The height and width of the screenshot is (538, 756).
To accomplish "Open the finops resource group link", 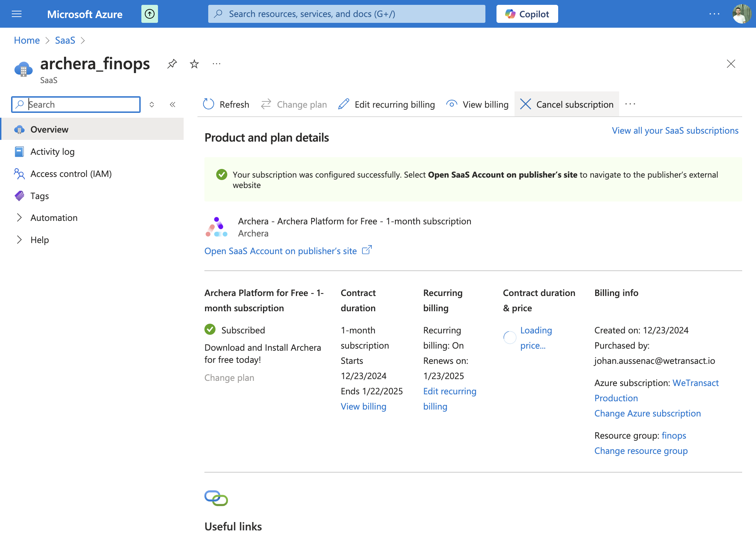I will click(x=674, y=435).
